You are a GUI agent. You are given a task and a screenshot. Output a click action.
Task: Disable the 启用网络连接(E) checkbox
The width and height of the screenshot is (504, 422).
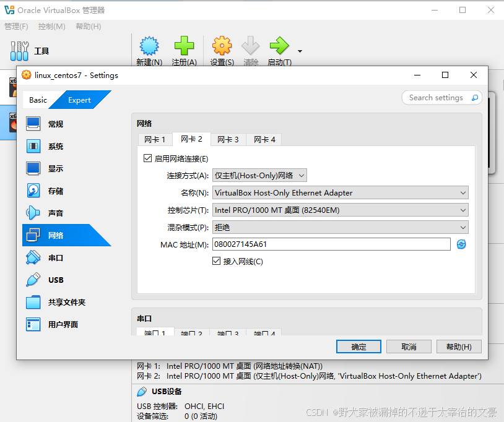pyautogui.click(x=147, y=158)
